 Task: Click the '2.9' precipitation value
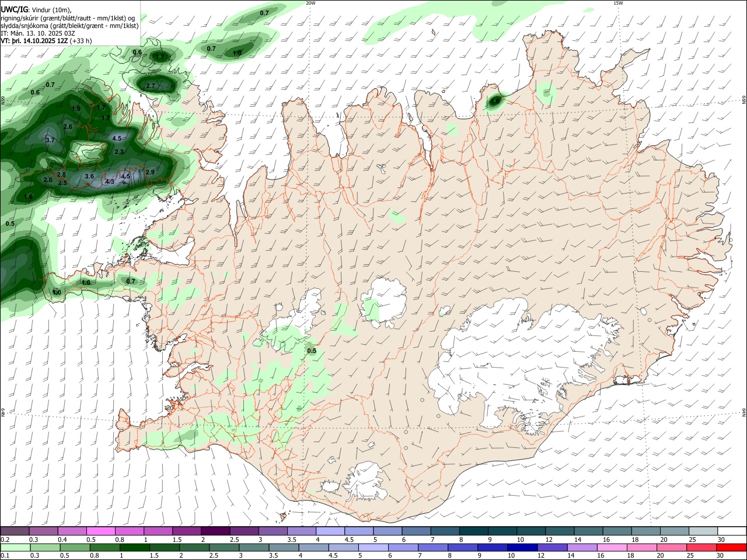tap(150, 172)
